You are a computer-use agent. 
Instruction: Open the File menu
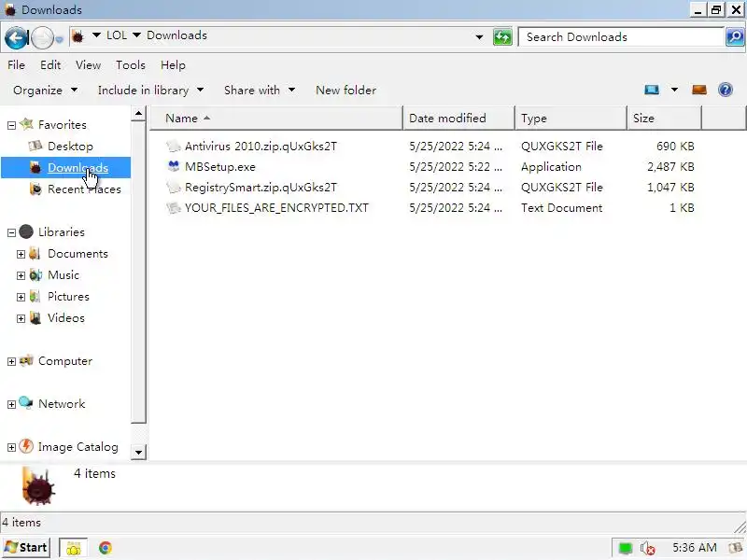pos(16,64)
